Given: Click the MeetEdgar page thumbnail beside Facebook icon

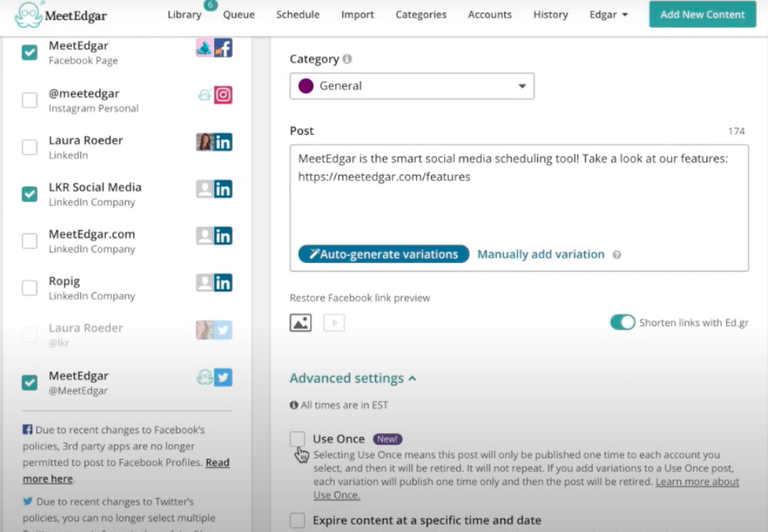Looking at the screenshot, I should [205, 48].
